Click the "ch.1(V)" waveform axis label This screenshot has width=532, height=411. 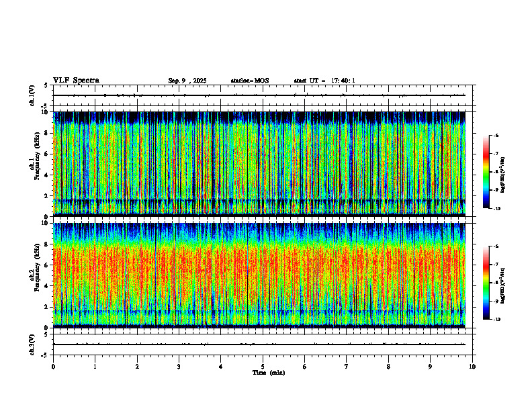click(32, 95)
